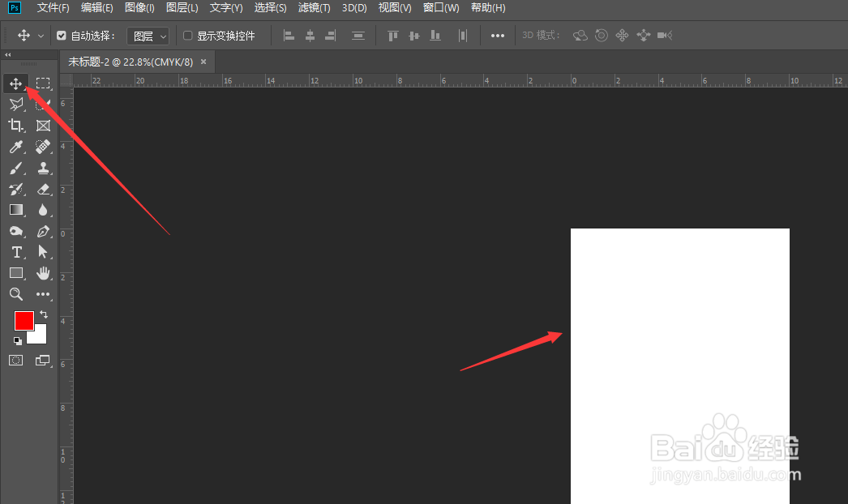Select the Eraser tool
Viewport: 848px width, 504px height.
[43, 190]
